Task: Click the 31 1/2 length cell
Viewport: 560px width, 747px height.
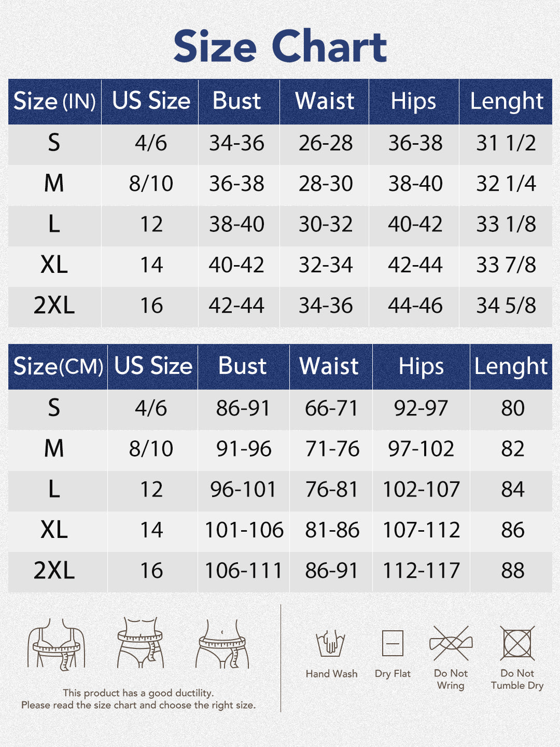Action: (506, 143)
